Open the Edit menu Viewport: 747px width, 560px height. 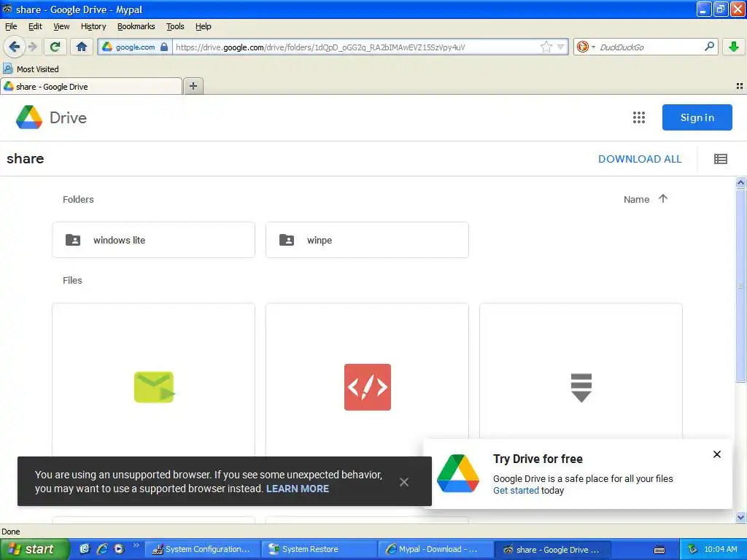(35, 26)
